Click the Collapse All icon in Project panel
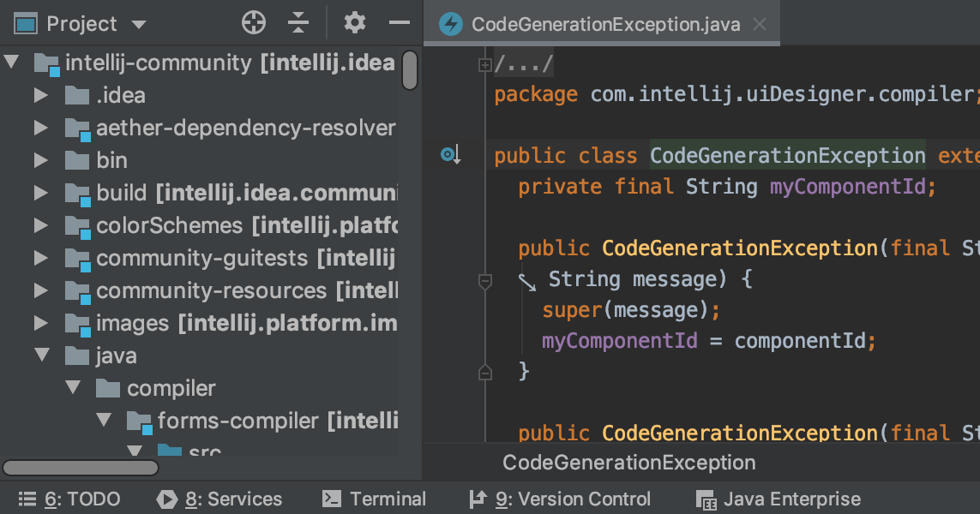 click(x=298, y=23)
